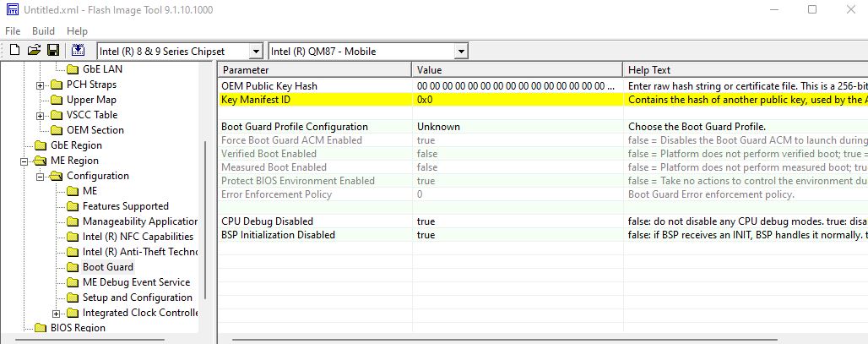The image size is (868, 344).
Task: Click the Upper Map folder icon
Action: coord(57,101)
